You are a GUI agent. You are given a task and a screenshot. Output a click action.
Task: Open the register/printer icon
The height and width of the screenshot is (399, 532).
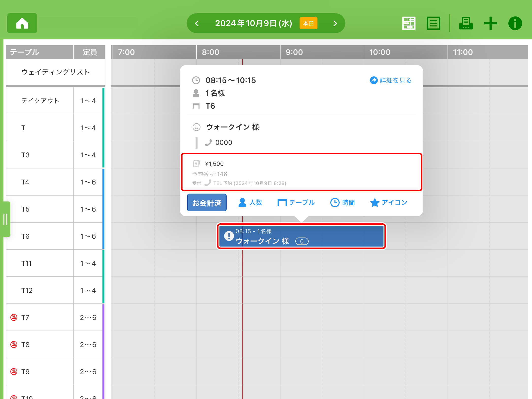click(x=465, y=23)
